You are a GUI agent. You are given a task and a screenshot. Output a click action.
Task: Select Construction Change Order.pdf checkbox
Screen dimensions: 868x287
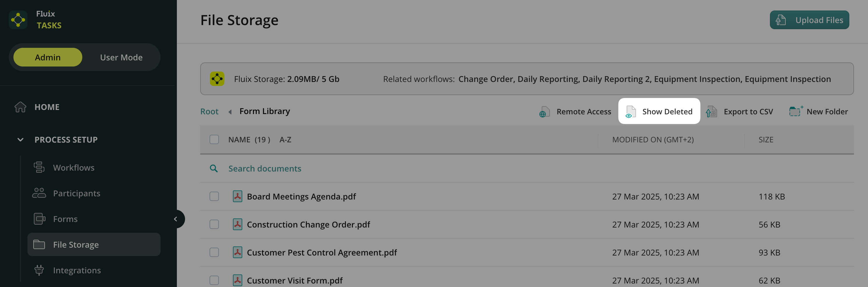214,224
